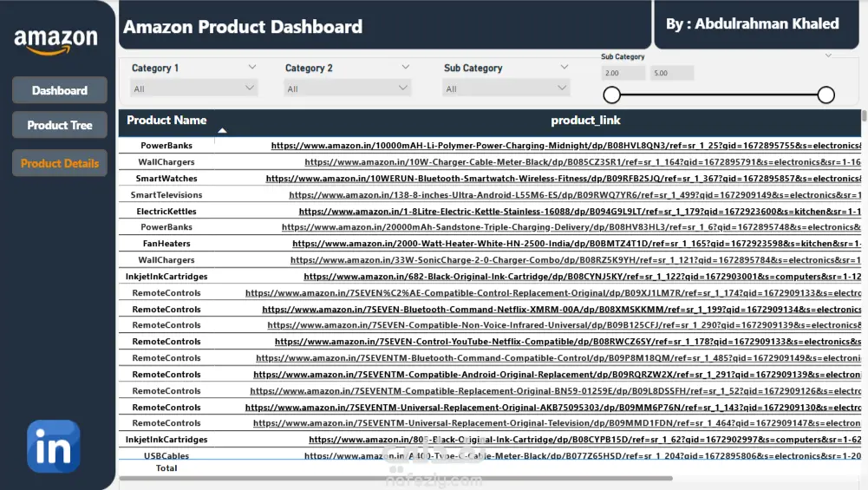Open the Product Tree page

tap(59, 125)
